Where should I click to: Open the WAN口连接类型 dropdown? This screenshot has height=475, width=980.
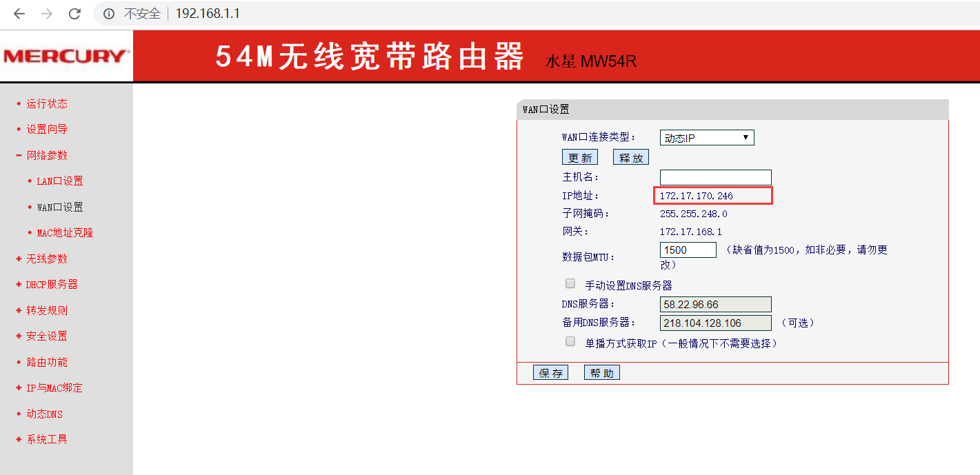click(x=707, y=138)
